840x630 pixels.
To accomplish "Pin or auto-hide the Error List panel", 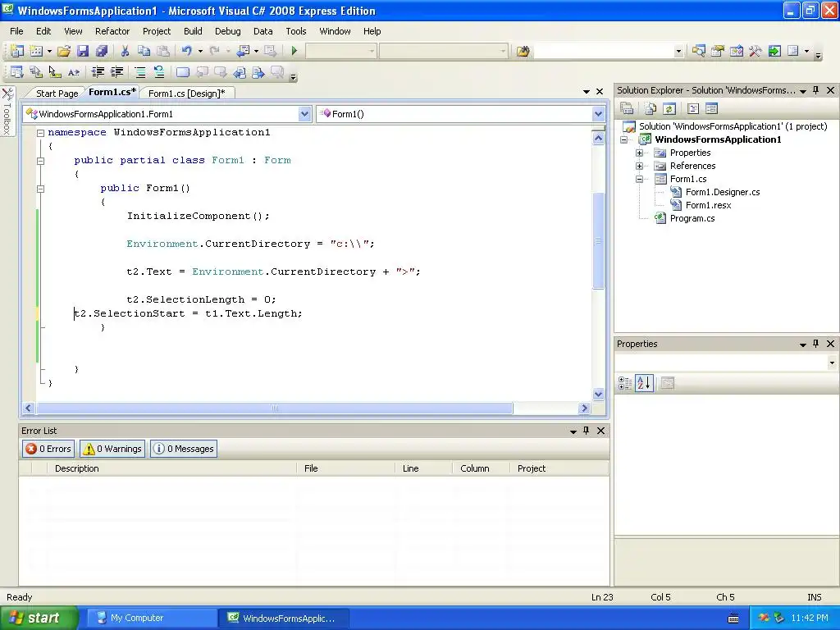I will (586, 431).
